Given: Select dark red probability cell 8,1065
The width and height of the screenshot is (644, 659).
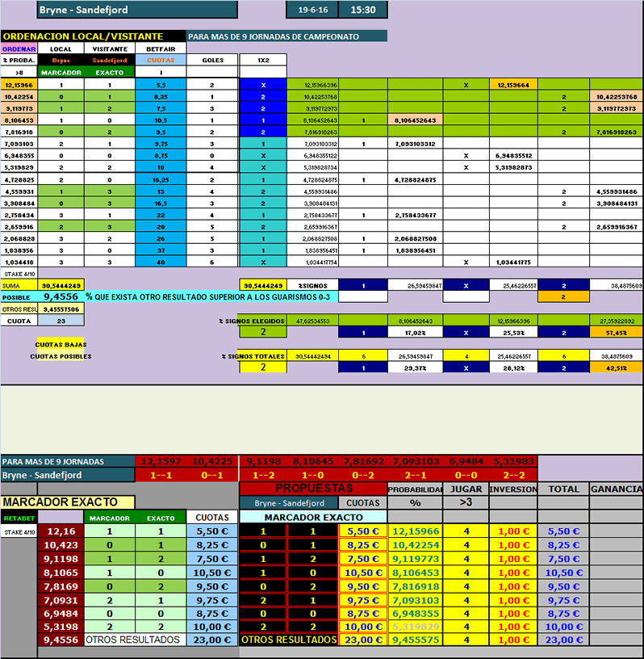Looking at the screenshot, I should tap(61, 573).
